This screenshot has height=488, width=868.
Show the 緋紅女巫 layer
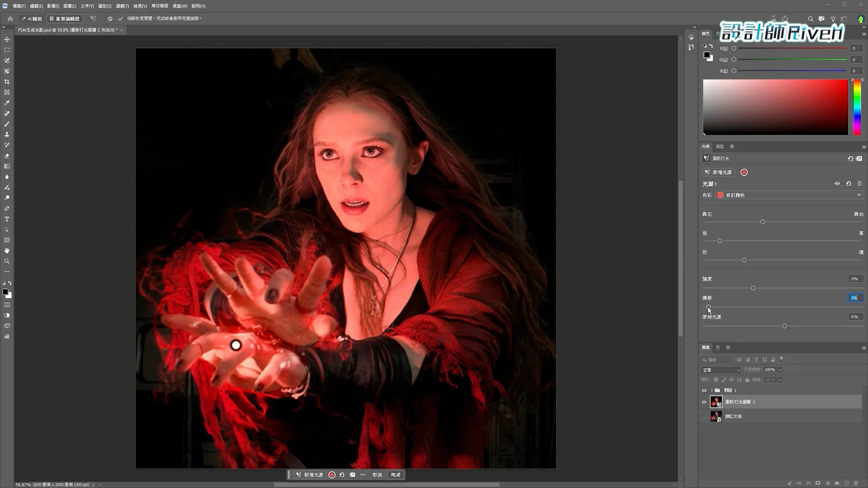[704, 417]
